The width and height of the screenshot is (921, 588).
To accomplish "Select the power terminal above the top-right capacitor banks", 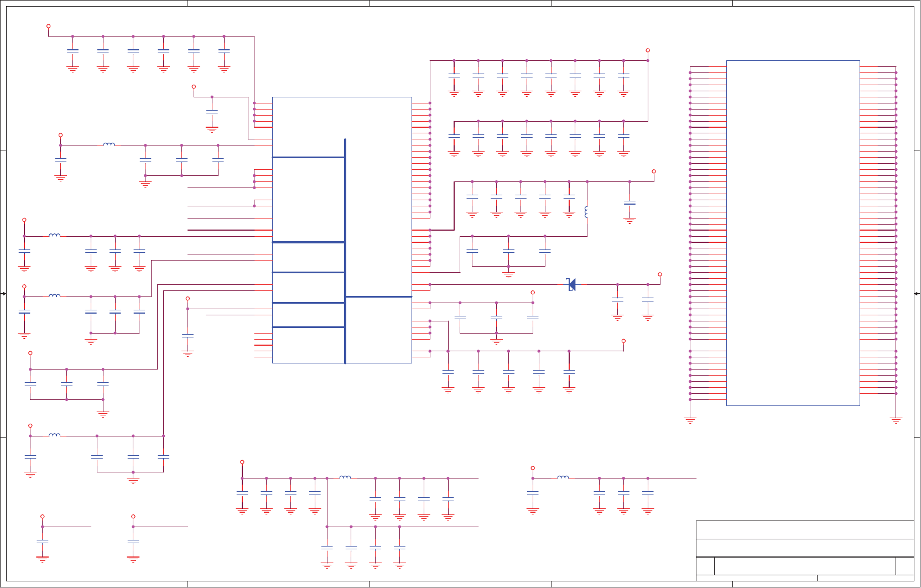I will (x=648, y=50).
